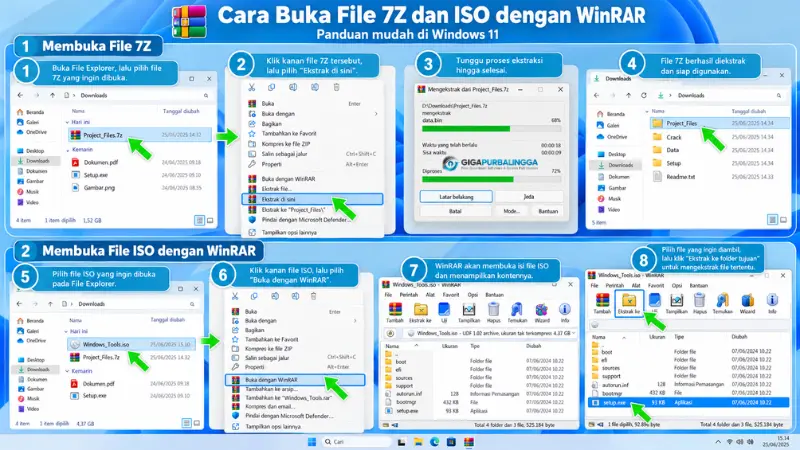Click Latar belakang button in extraction dialog
800x450 pixels.
[x=456, y=197]
